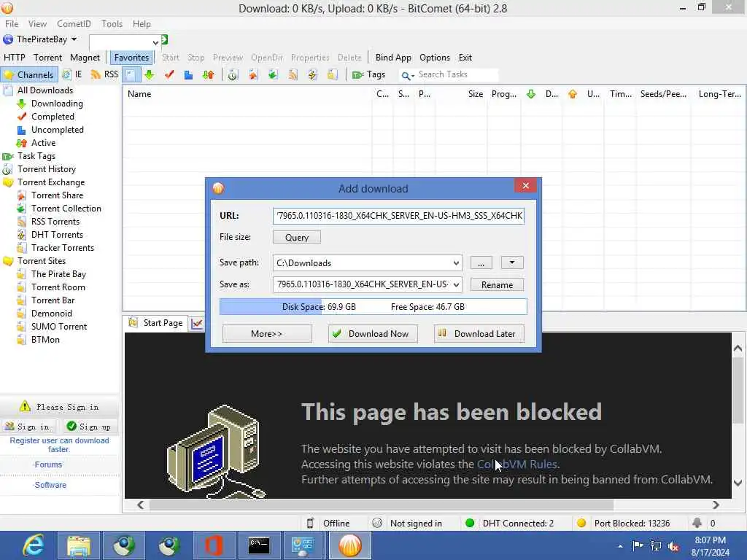
Task: Click the Torrent Collection green arrow toolbar icon
Action: point(273,75)
